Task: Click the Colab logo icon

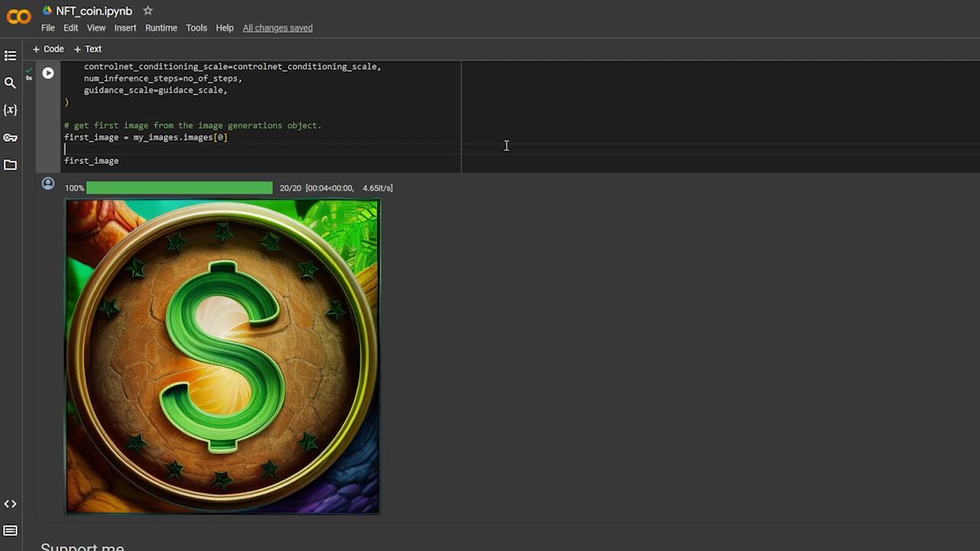Action: (x=18, y=17)
